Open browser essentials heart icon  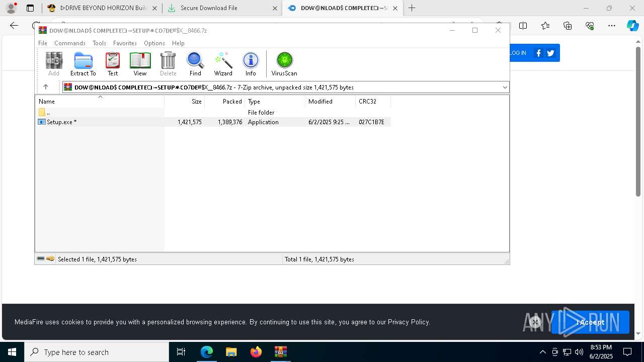pyautogui.click(x=590, y=26)
